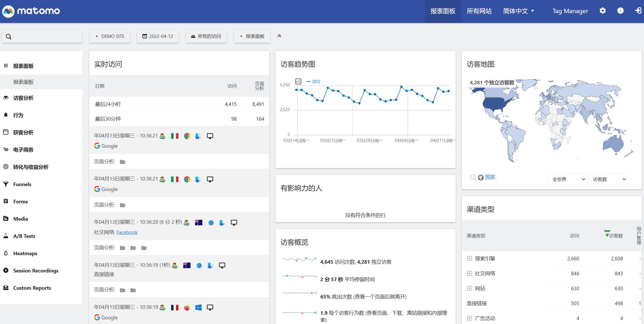Open the Facebook social network link
This screenshot has height=324, width=644.
[127, 232]
